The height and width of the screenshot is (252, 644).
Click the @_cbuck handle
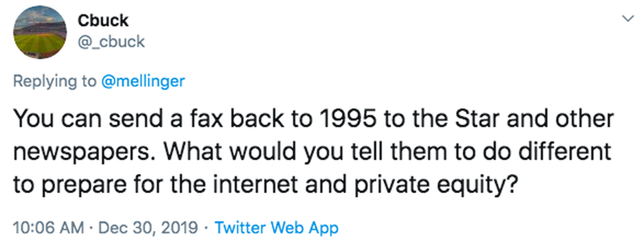111,41
